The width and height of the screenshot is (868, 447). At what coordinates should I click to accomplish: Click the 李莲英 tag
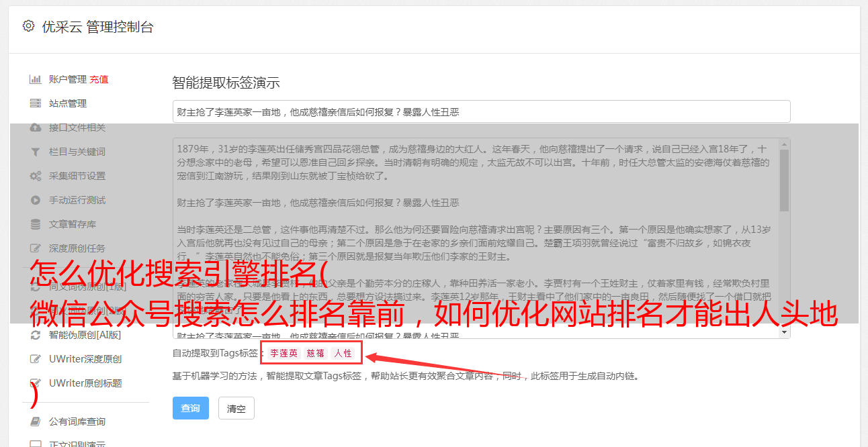coord(284,353)
